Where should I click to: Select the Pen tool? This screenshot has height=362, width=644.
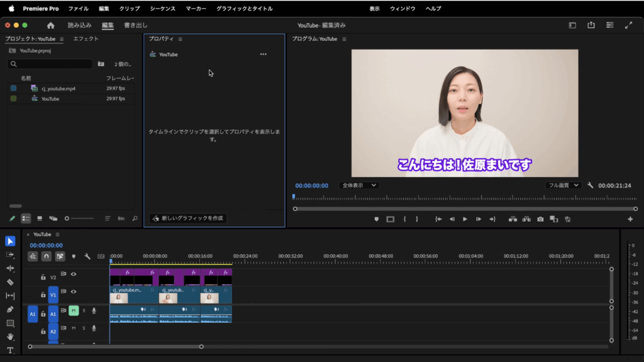coord(10,309)
